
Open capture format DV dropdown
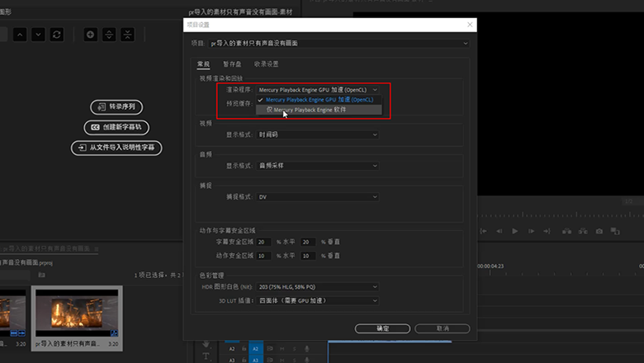pyautogui.click(x=318, y=197)
